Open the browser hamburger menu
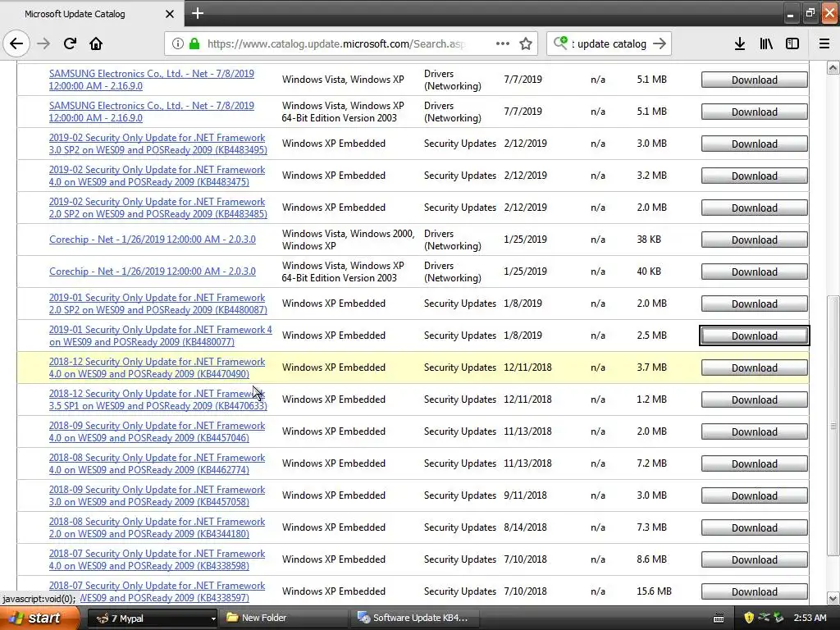 click(x=824, y=44)
